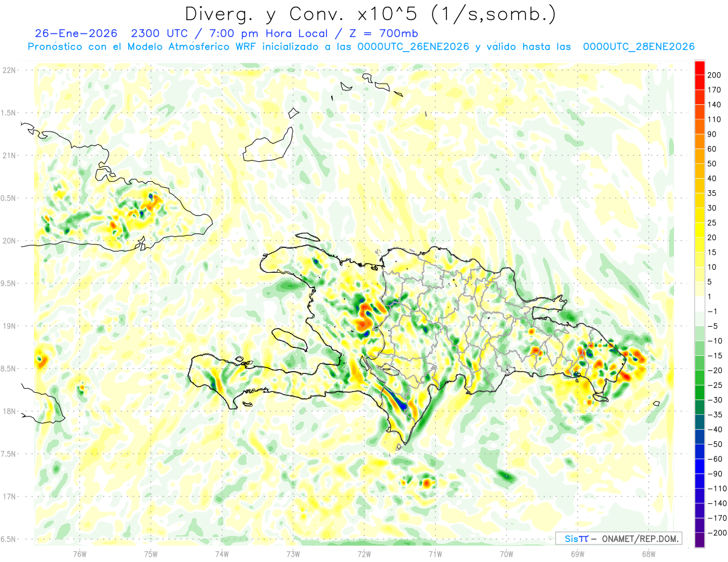Click the "71W" longitude label
The width and height of the screenshot is (728, 562).
[435, 554]
